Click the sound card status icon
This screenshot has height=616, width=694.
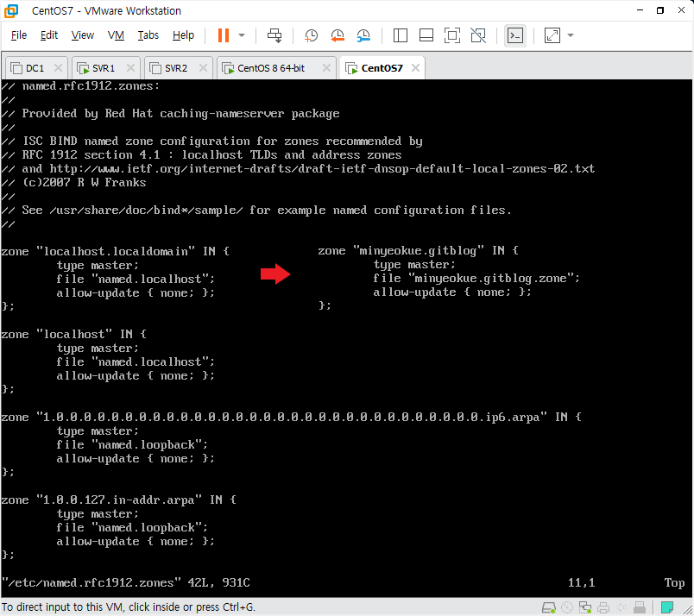pos(621,607)
